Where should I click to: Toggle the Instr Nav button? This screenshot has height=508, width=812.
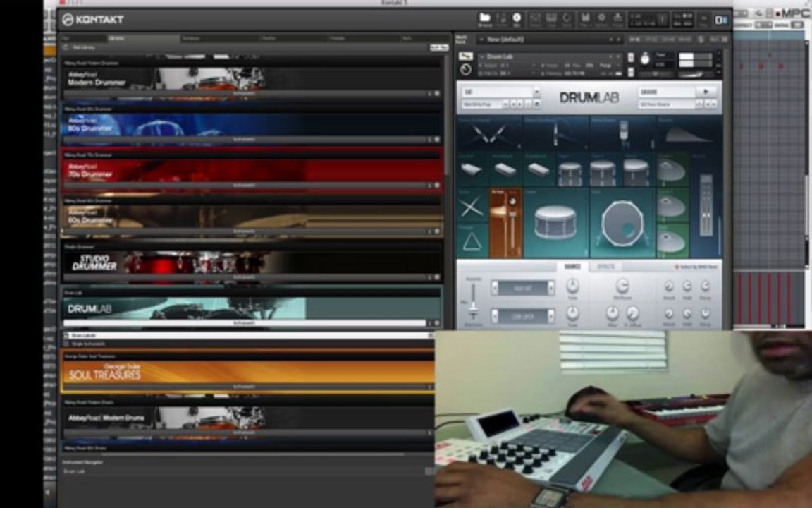point(439,47)
